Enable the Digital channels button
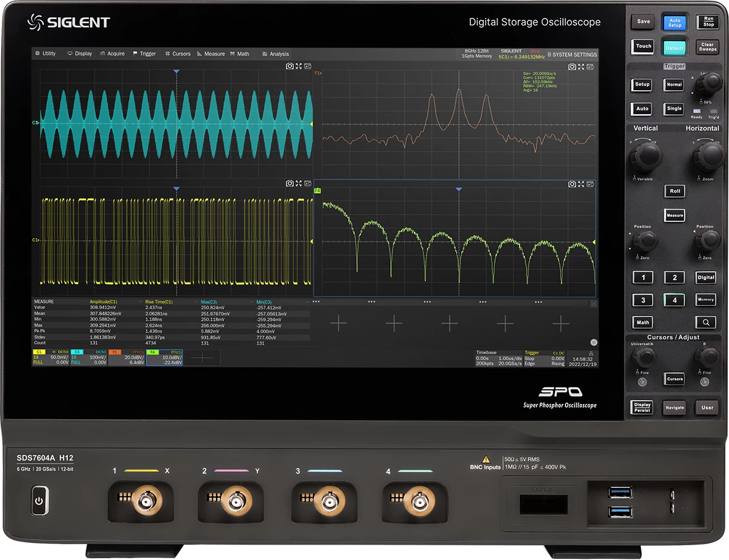Viewport: 729px width, 560px height. 706,277
